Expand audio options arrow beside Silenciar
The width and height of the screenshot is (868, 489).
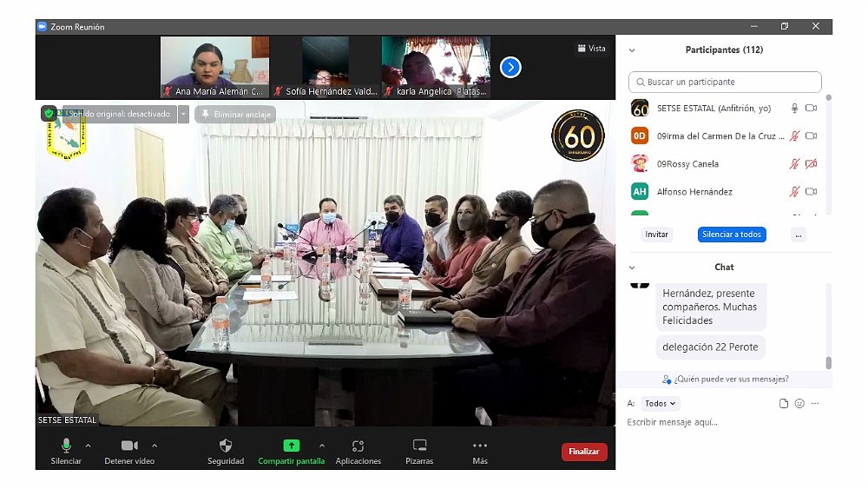click(x=88, y=446)
